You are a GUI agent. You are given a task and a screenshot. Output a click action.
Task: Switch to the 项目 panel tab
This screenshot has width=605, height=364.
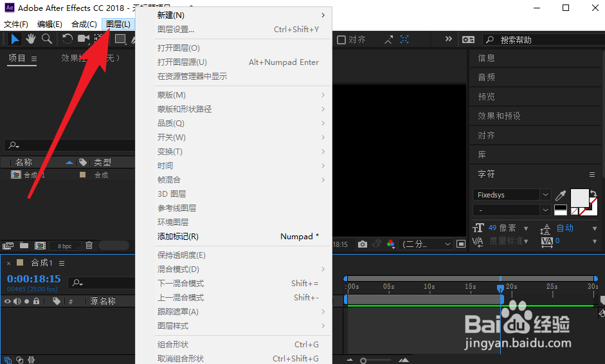tap(17, 59)
